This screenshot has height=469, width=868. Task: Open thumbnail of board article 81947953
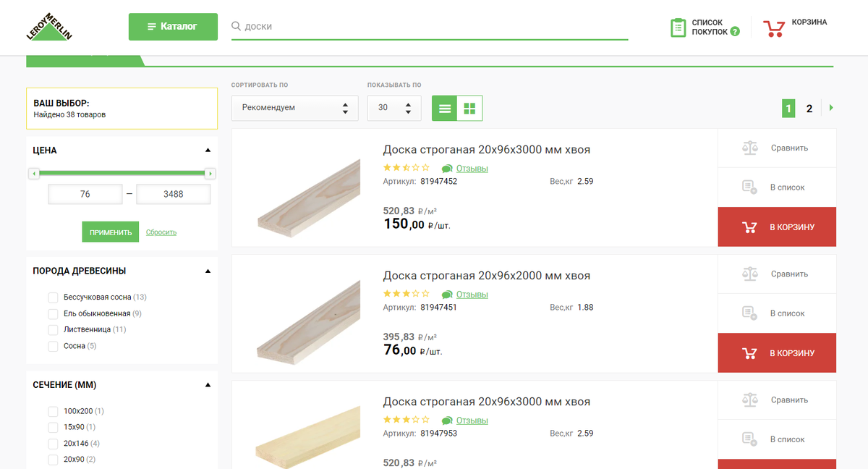307,437
